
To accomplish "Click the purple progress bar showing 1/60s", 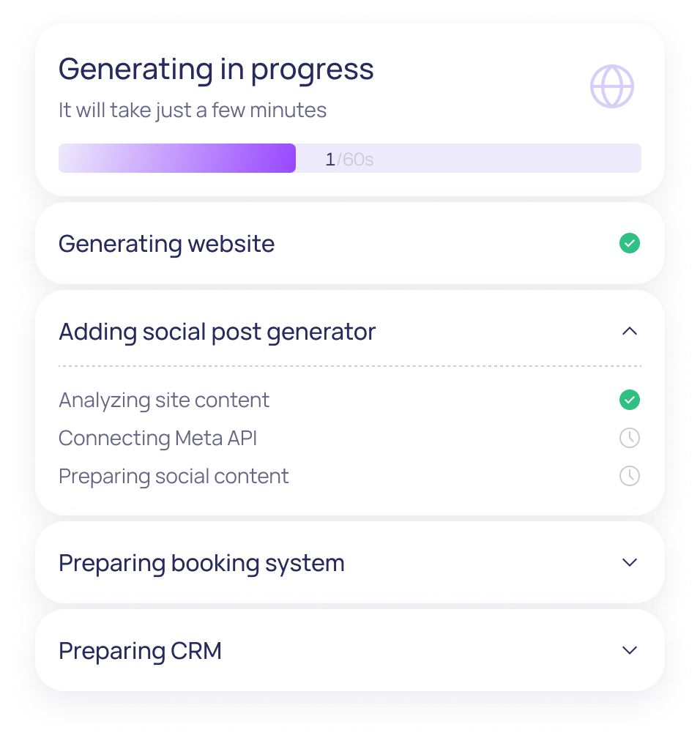I will tap(176, 157).
